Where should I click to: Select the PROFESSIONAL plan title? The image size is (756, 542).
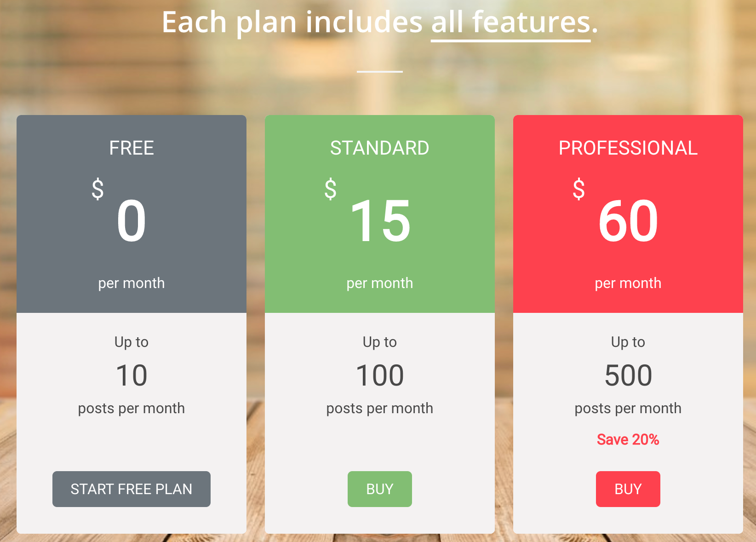[628, 148]
